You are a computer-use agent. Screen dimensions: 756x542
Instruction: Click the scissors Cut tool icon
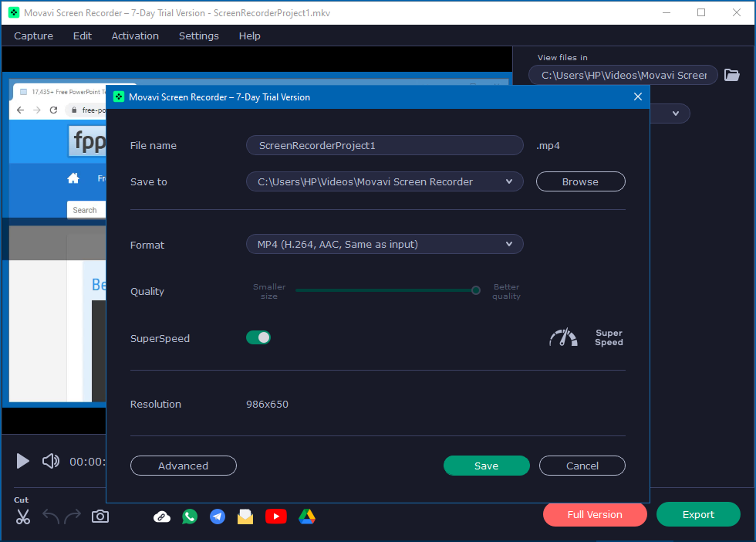(x=22, y=517)
